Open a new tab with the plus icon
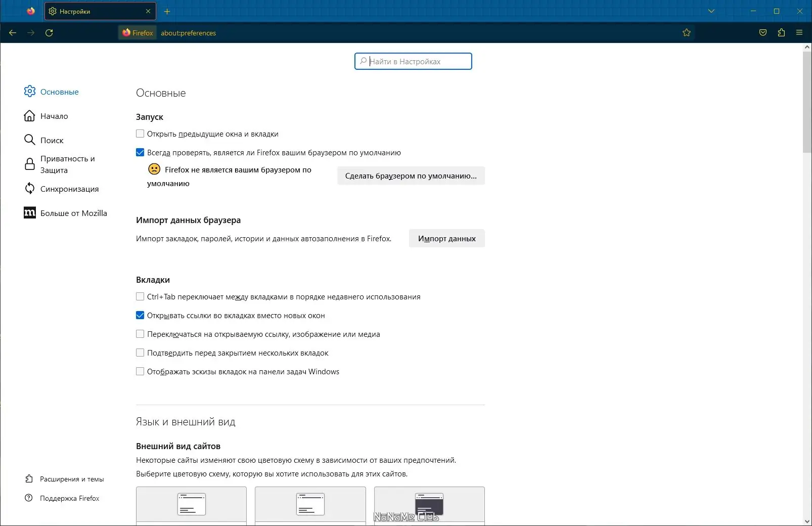Image resolution: width=812 pixels, height=526 pixels. pos(167,11)
